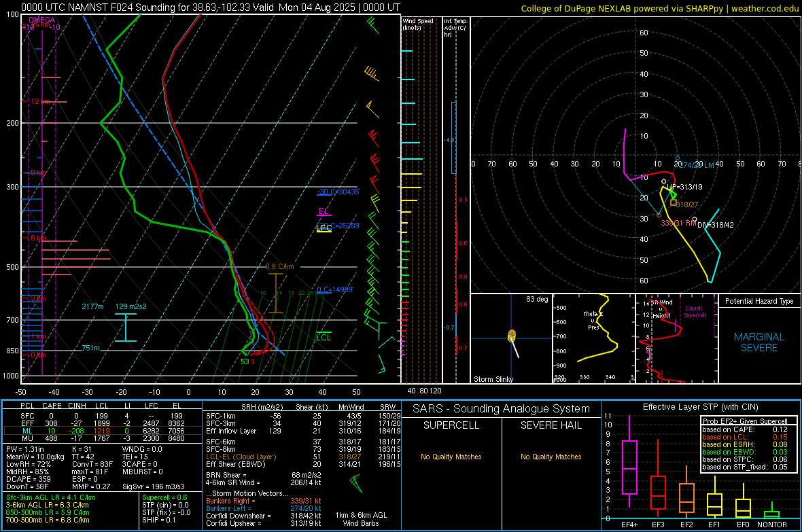Screen dimensions: 802x532
Task: Click the DN=318/42 Corfidi marker label
Action: point(716,225)
